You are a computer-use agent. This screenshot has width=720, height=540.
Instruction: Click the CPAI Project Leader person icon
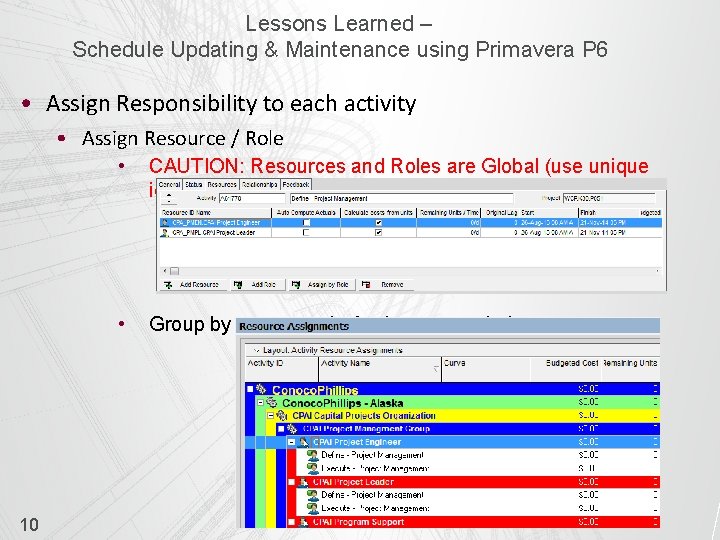point(303,482)
